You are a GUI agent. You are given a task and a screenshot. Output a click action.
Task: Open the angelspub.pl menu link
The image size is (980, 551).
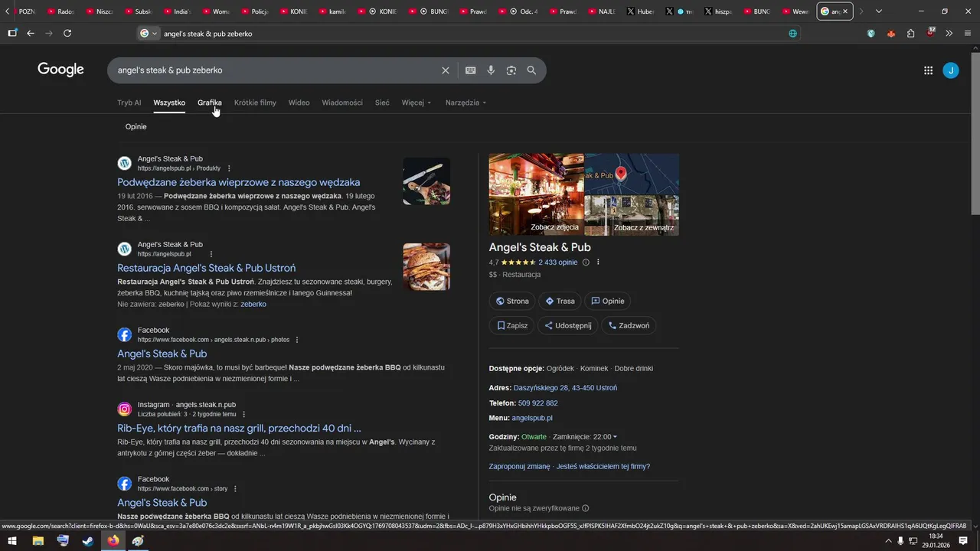click(532, 419)
